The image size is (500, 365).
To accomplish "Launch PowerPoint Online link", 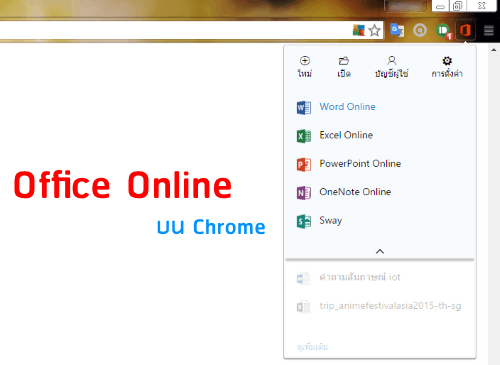I will click(x=360, y=163).
